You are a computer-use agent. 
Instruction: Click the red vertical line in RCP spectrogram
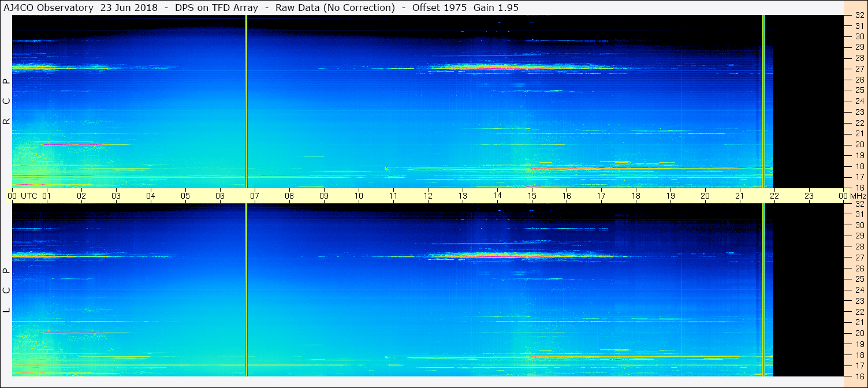246,102
